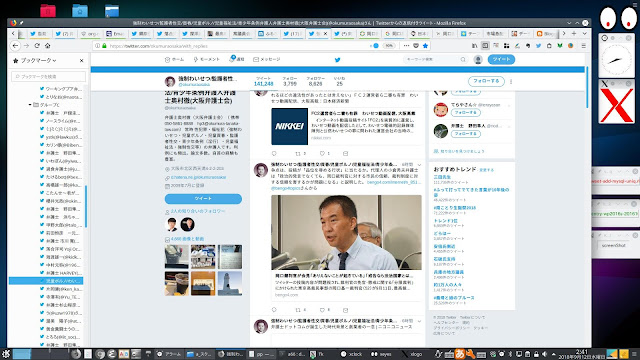Select the highlighted 児童ポルノ bookmark row

click(46, 281)
